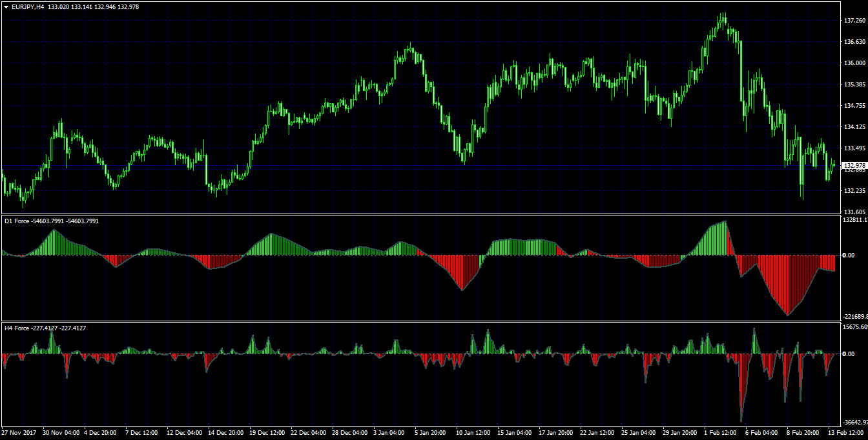868x440 pixels.
Task: Click the 132811.1 D1 Force scale value
Action: point(855,220)
